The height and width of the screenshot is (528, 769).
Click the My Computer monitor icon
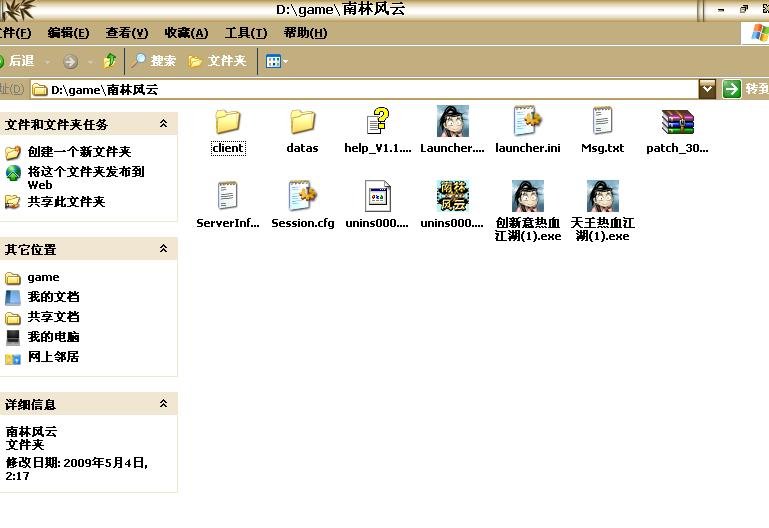point(13,337)
